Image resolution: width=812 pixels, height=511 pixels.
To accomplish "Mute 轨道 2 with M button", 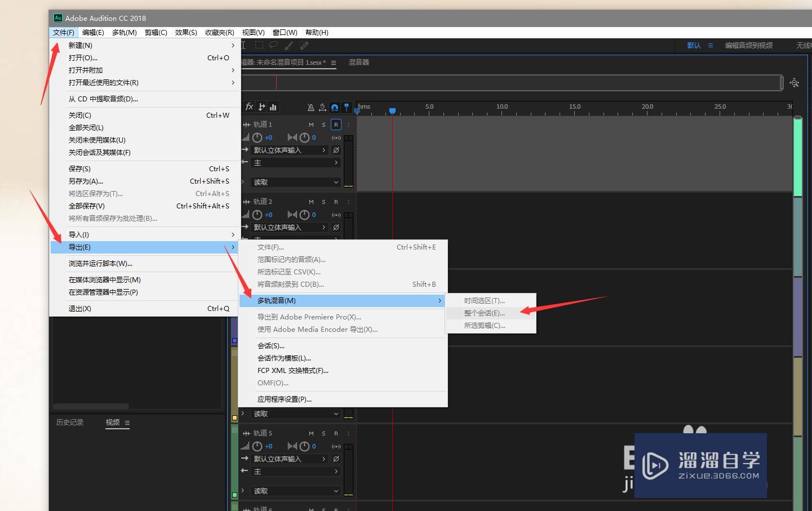I will pos(311,202).
